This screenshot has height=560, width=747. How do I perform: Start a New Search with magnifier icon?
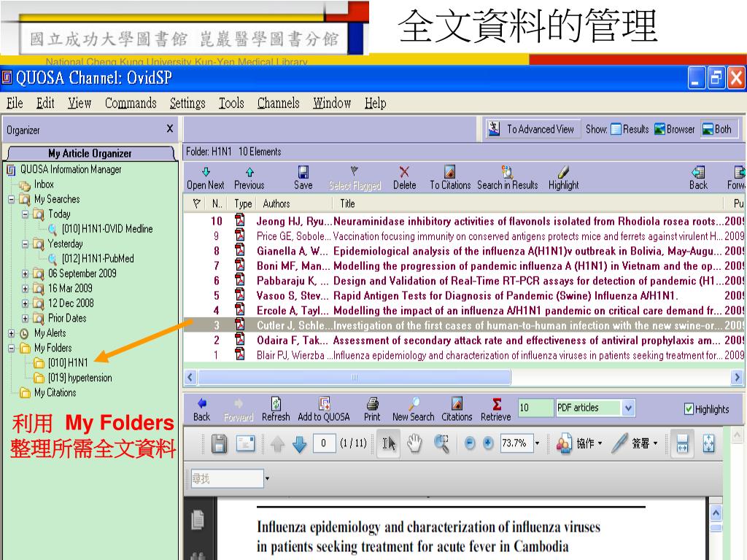point(414,403)
